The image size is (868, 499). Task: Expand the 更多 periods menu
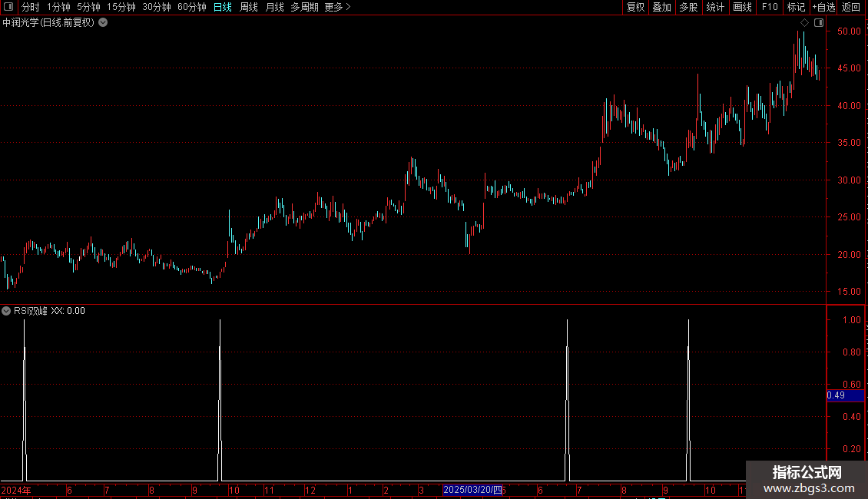337,7
